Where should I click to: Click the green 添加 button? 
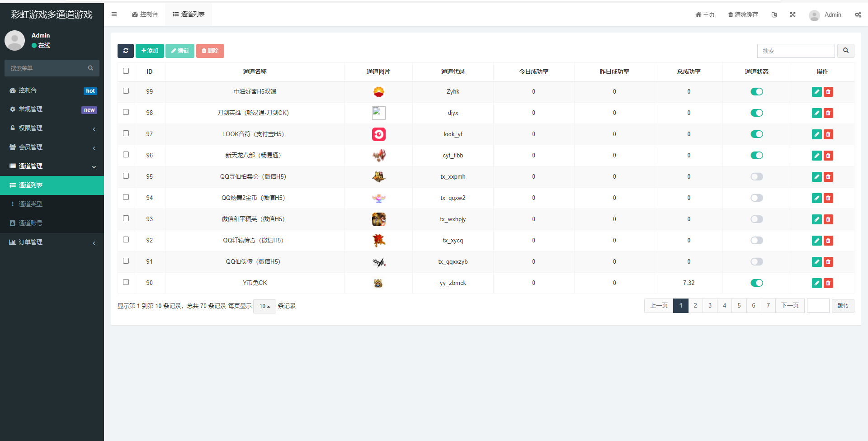(150, 51)
